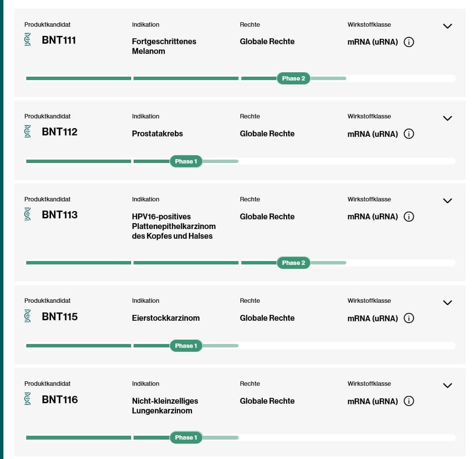The height and width of the screenshot is (459, 476).
Task: Expand the BNT113 card chevron
Action: [447, 201]
